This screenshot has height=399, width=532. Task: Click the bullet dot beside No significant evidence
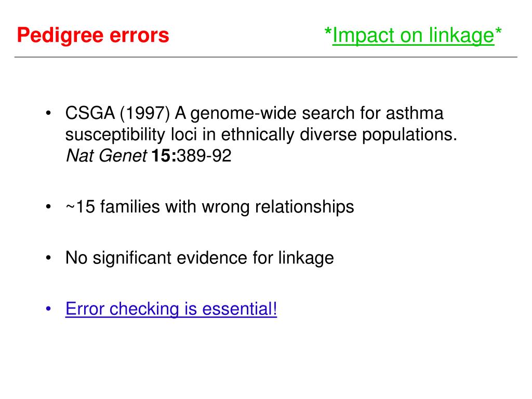(x=48, y=258)
